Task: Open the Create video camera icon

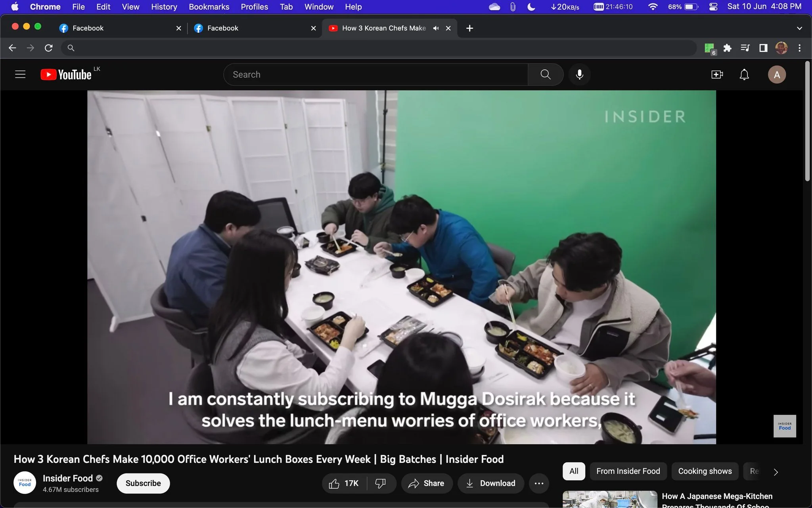Action: (717, 75)
